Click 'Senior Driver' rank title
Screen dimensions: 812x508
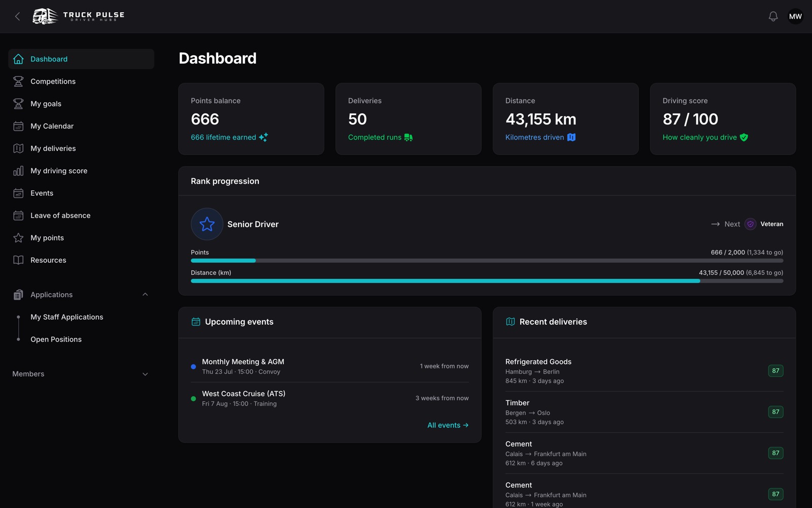(253, 224)
